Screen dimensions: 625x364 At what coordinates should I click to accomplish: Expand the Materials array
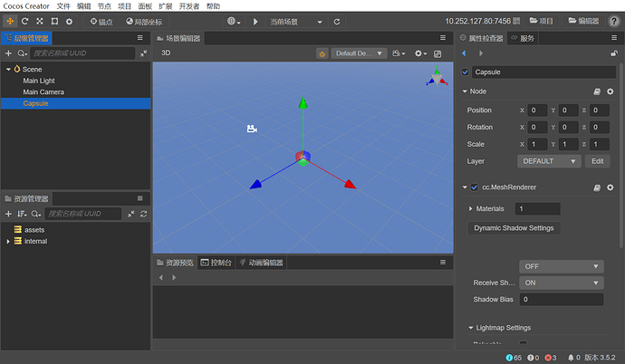coord(470,208)
